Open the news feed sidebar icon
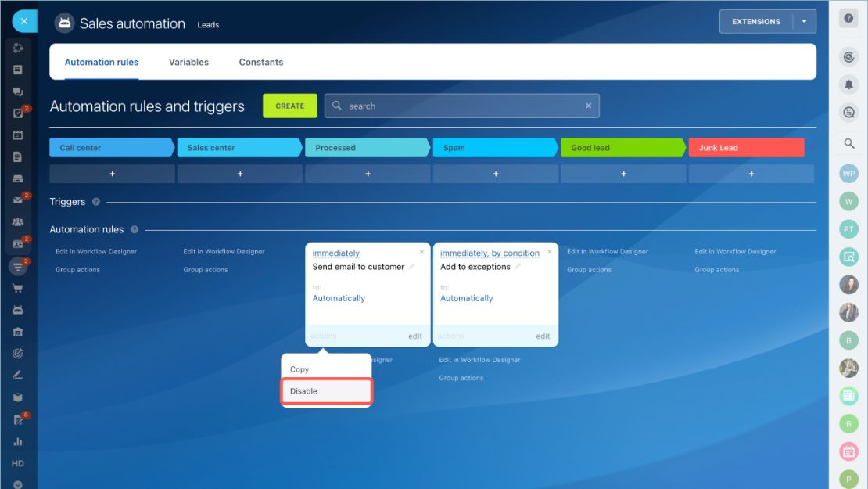 pos(18,70)
